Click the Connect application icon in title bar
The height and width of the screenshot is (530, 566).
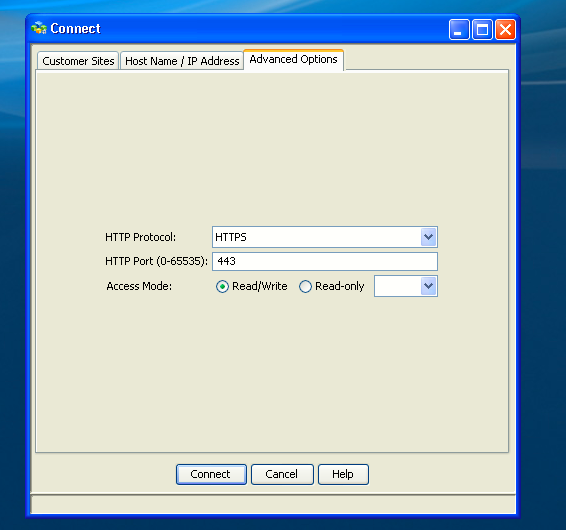pyautogui.click(x=39, y=28)
